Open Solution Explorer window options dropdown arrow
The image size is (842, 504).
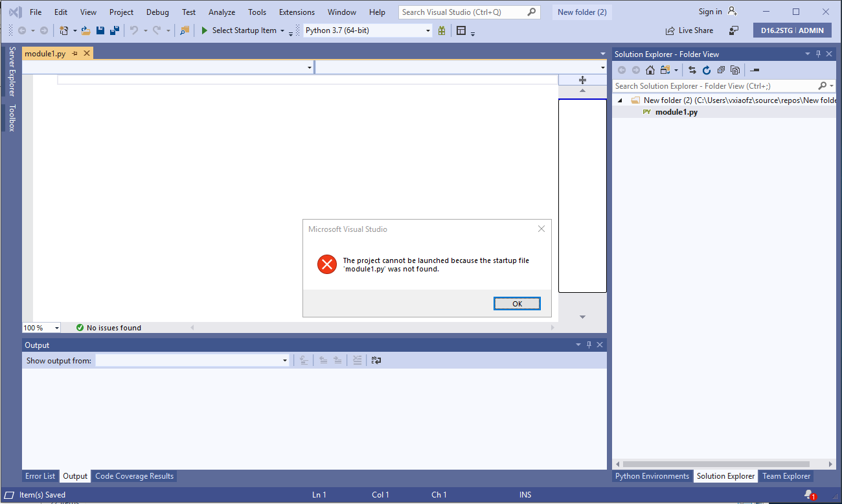click(807, 54)
